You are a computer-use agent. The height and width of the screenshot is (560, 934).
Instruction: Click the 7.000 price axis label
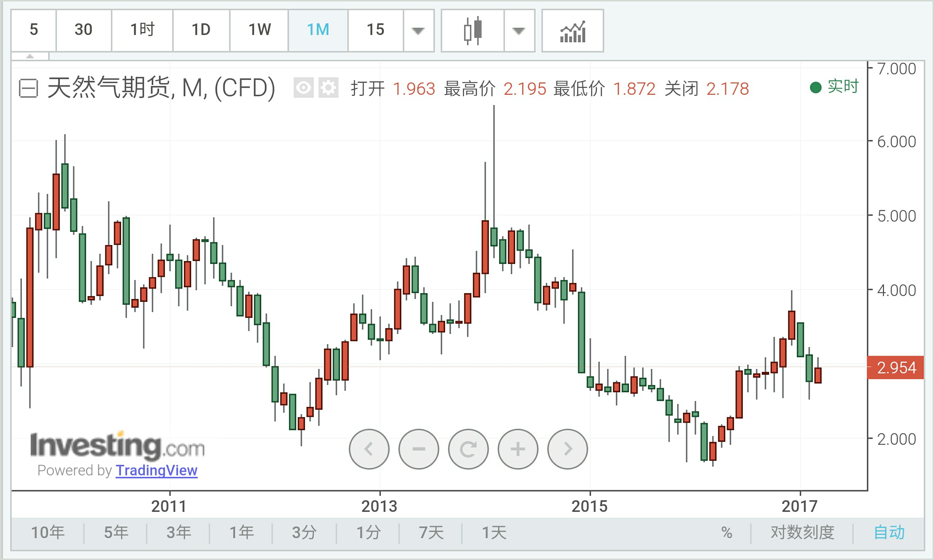pyautogui.click(x=896, y=69)
